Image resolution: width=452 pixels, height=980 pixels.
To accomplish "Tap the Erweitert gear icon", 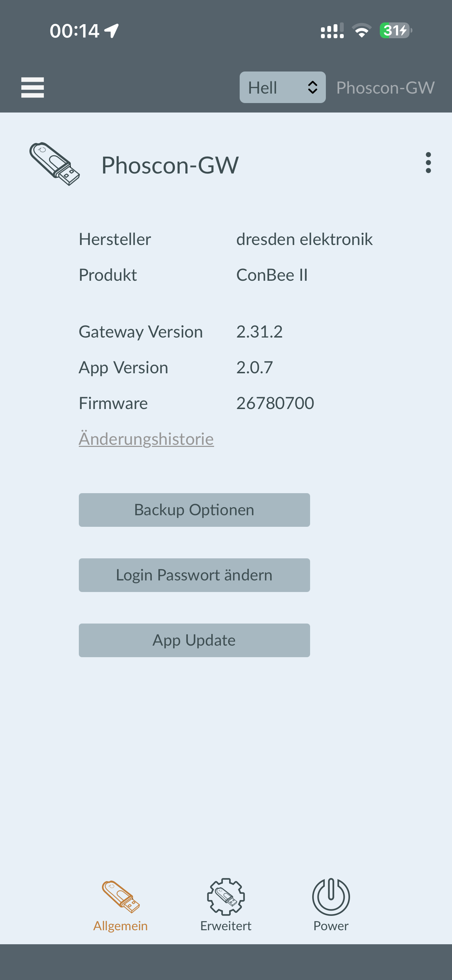I will point(226,896).
